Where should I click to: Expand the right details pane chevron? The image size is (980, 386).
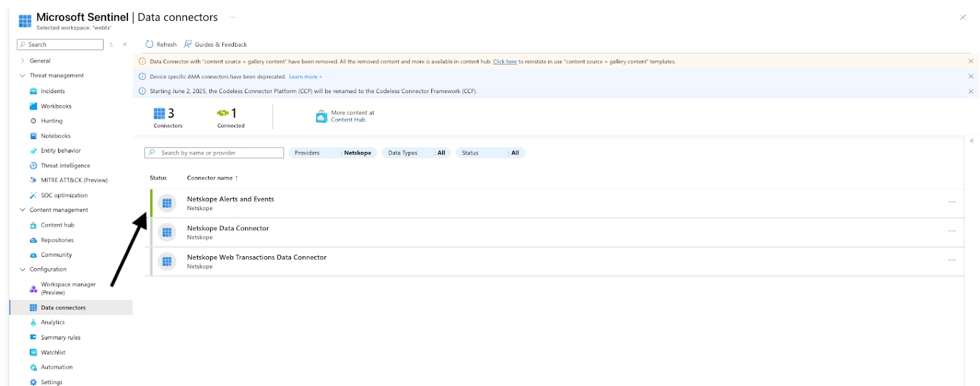point(971,141)
